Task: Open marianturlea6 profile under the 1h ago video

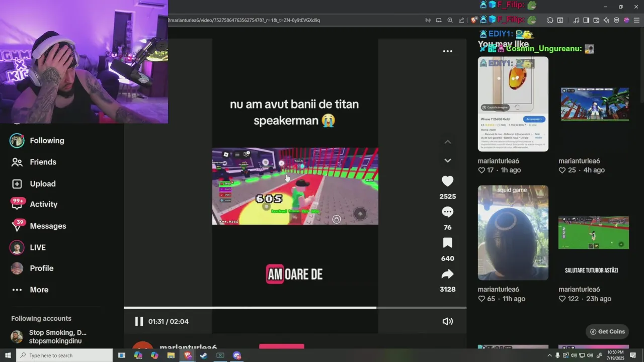Action: click(498, 161)
